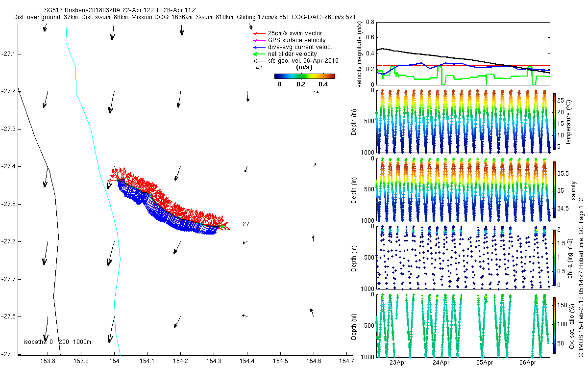The image size is (588, 368).
Task: Click the velocity magnitude (m/s) axis label
Action: coord(359,54)
